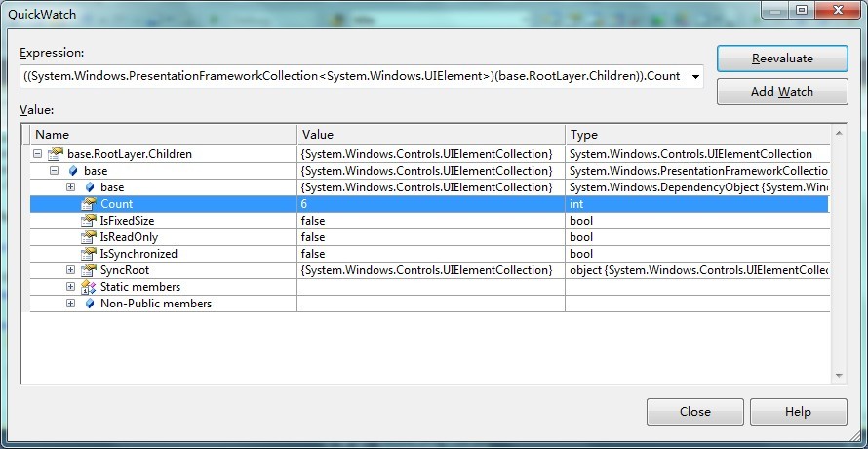Click the vertical scrollbar down arrow
Viewport: 868px width, 449px height.
click(838, 375)
